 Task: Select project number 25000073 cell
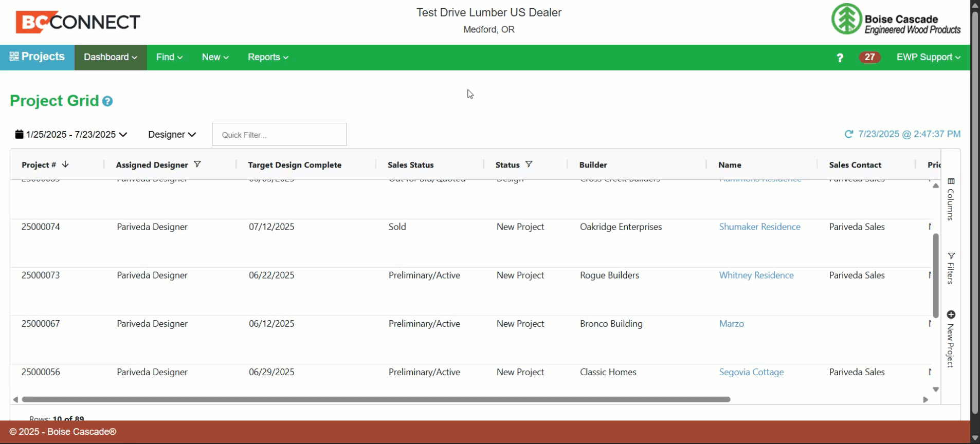[41, 275]
